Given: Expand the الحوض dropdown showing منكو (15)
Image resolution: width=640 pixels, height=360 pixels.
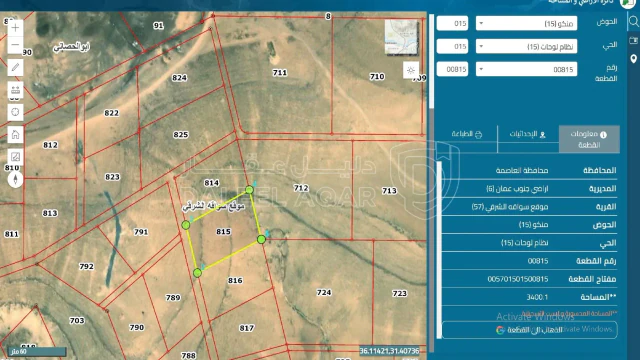Looking at the screenshot, I should (x=526, y=23).
